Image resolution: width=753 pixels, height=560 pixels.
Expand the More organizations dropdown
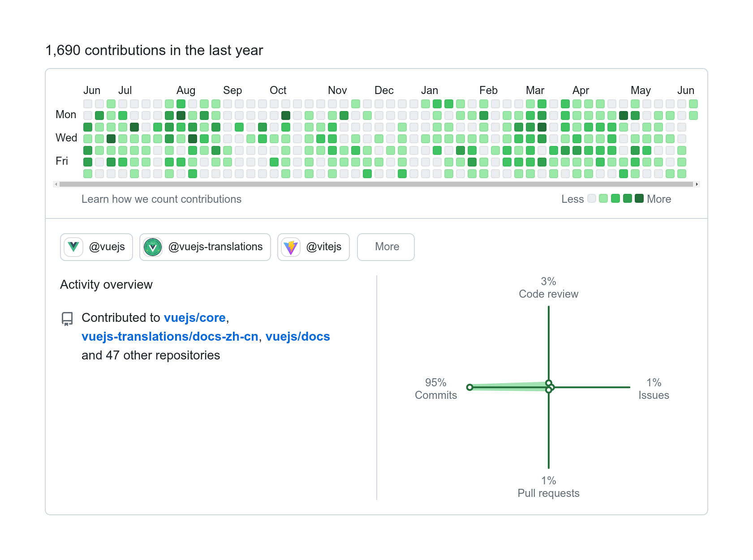click(x=386, y=247)
